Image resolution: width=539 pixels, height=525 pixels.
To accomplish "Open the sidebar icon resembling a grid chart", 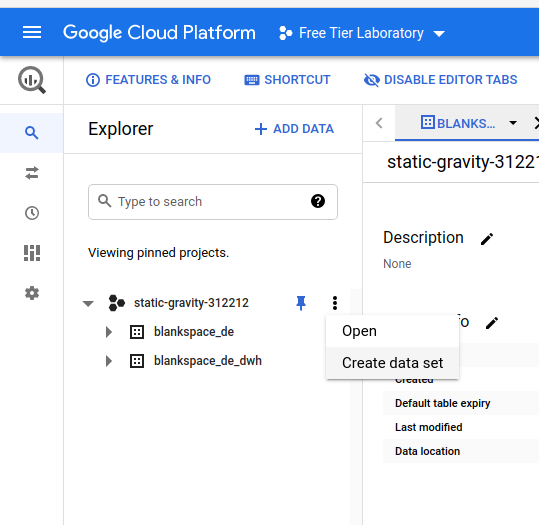I will click(32, 253).
